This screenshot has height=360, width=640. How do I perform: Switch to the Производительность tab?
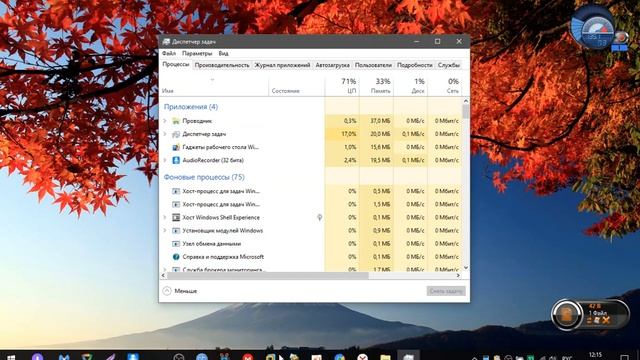tap(222, 65)
